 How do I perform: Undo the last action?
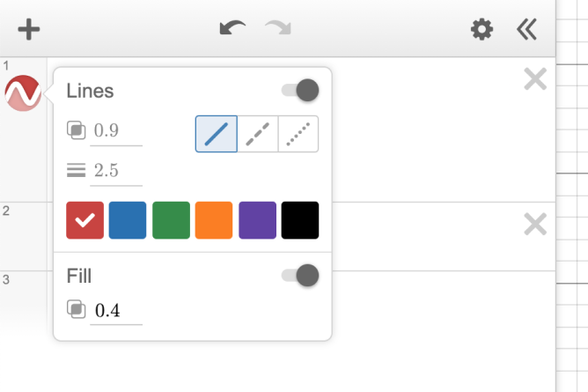pos(232,29)
